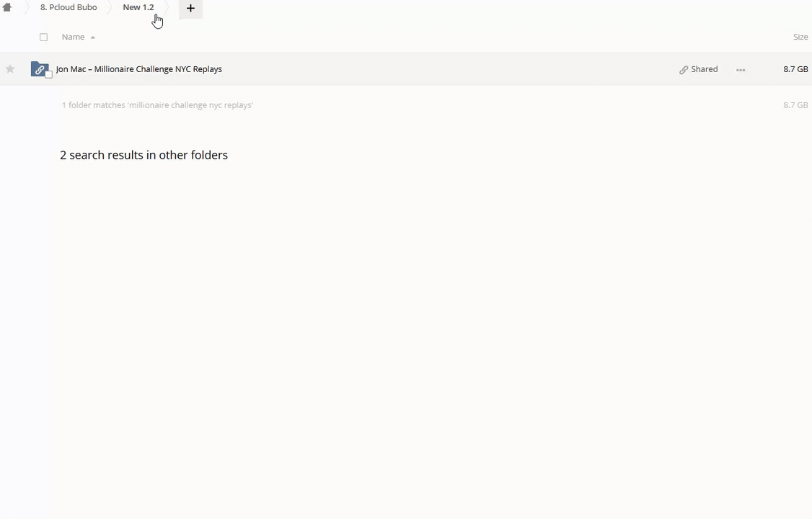Sort the list by Name column

click(73, 37)
